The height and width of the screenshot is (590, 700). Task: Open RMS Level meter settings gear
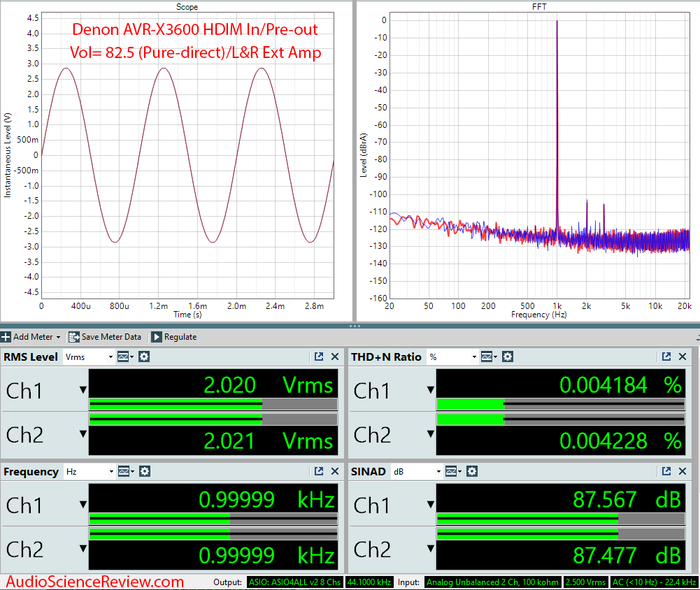point(144,357)
